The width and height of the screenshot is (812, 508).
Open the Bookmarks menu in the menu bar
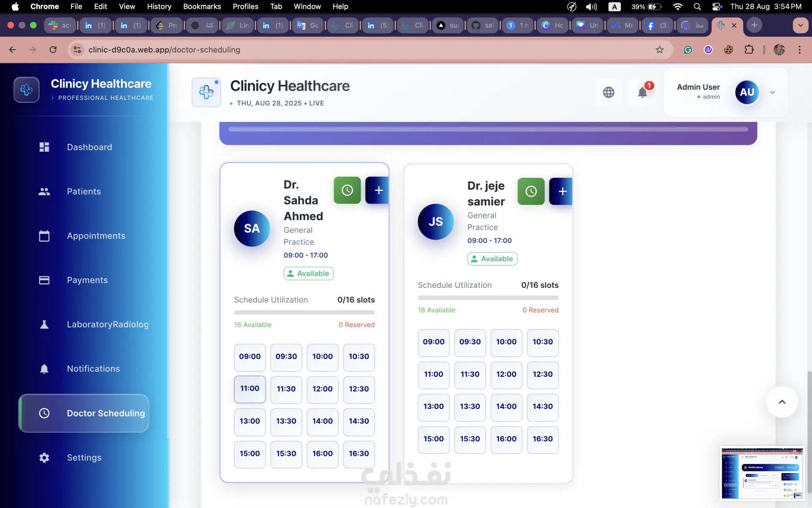[x=202, y=6]
